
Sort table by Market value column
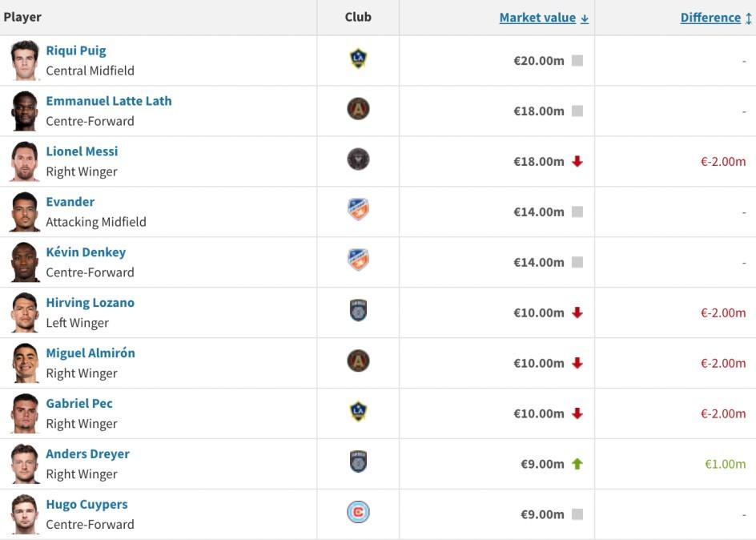tap(537, 18)
